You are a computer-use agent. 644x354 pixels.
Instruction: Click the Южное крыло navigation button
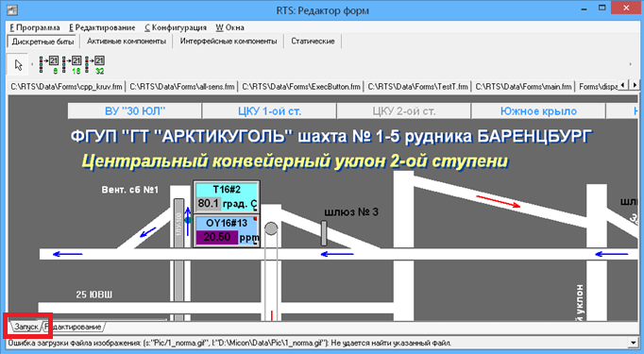coord(538,110)
